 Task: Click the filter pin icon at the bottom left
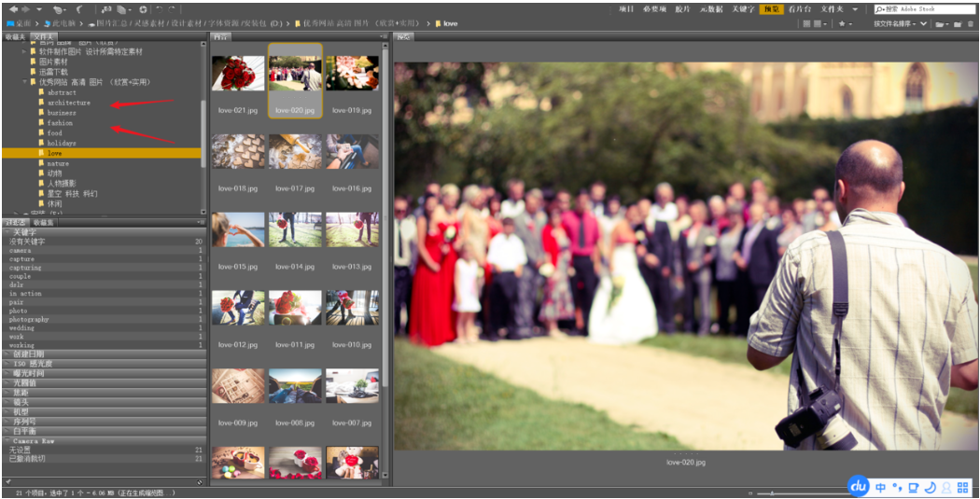7,481
